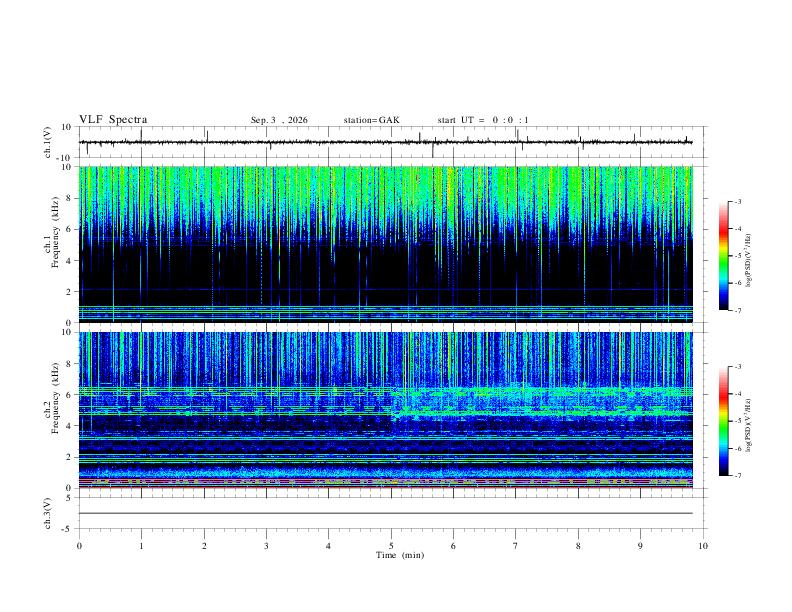Click the ch.3 flat voltage trace
Viewport: 792px width, 612px height.
pos(385,513)
